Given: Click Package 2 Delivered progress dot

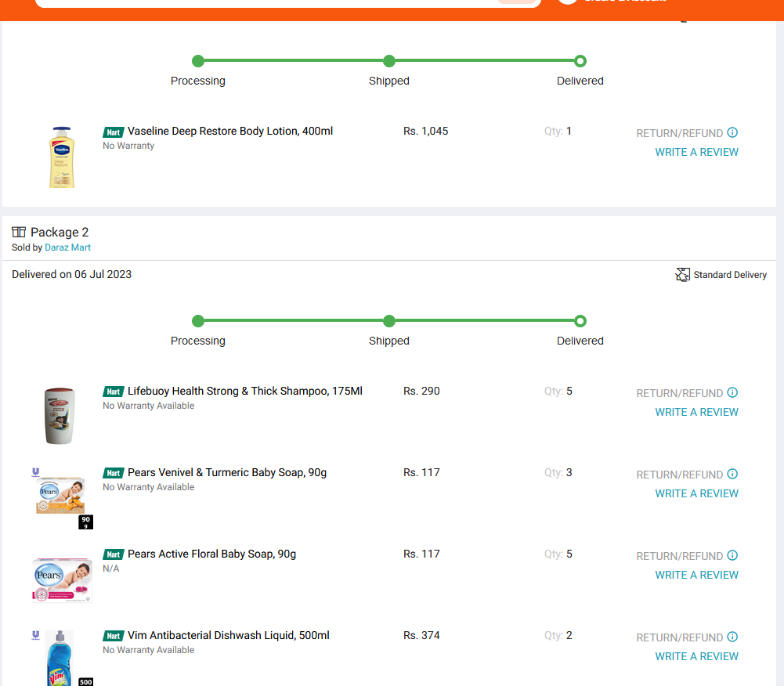Looking at the screenshot, I should click(x=580, y=321).
